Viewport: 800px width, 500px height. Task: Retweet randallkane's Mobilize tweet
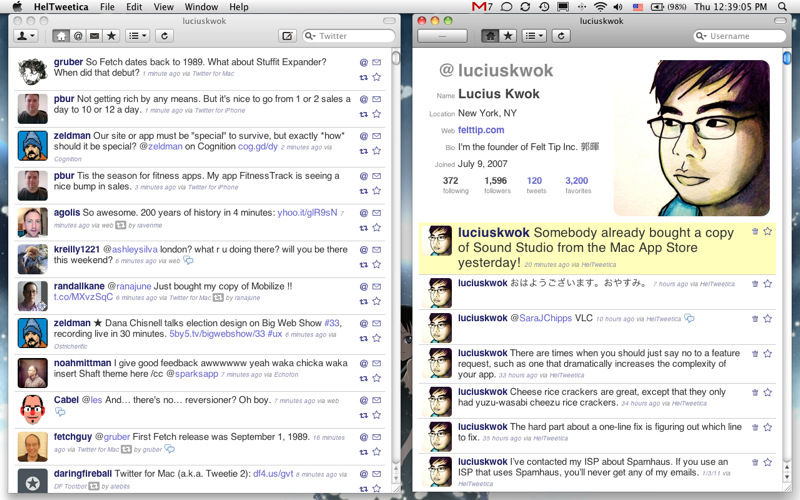tap(364, 302)
